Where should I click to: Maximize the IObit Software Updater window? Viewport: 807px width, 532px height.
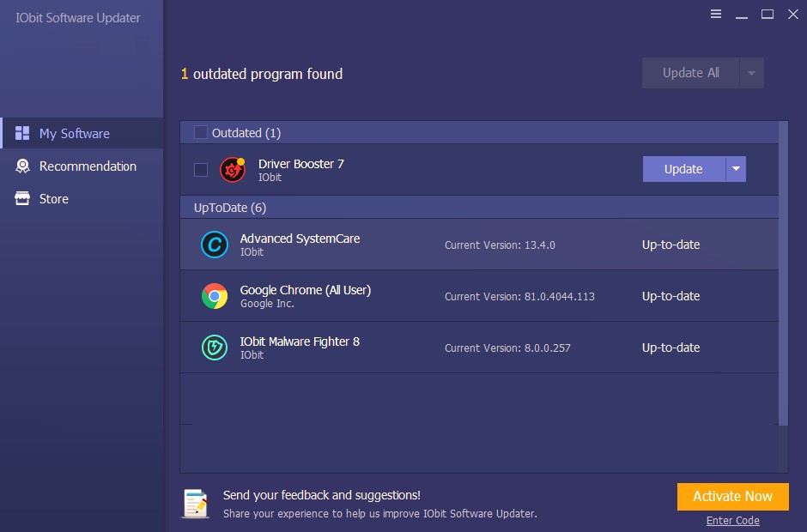click(x=768, y=14)
